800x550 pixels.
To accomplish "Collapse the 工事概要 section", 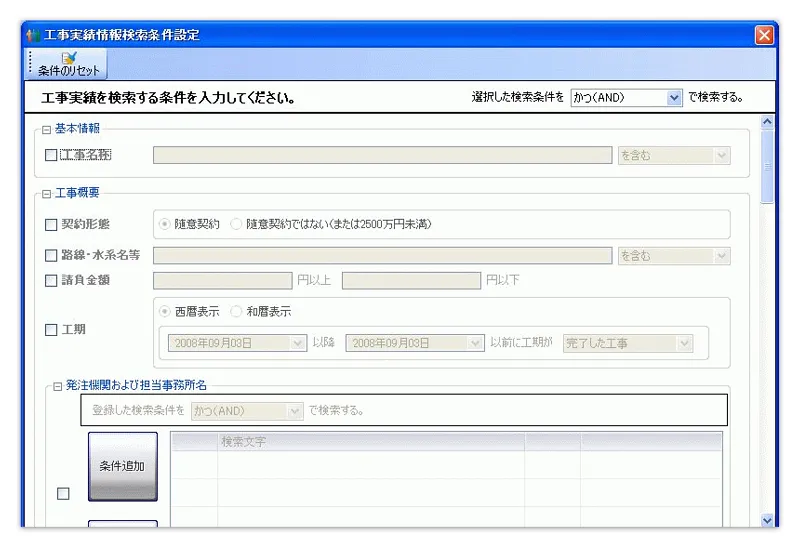I will 46,194.
